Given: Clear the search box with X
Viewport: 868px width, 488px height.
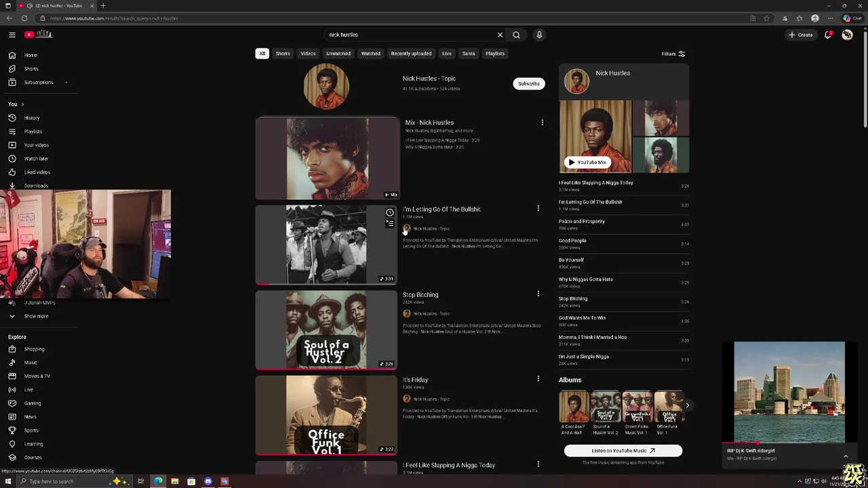Looking at the screenshot, I should (x=500, y=35).
